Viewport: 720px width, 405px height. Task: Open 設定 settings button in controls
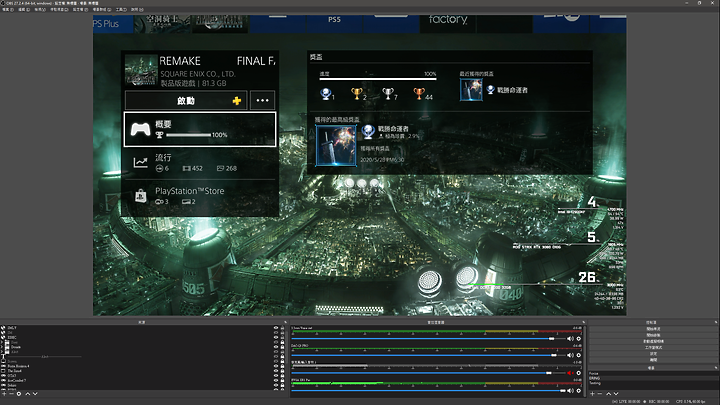coord(653,354)
